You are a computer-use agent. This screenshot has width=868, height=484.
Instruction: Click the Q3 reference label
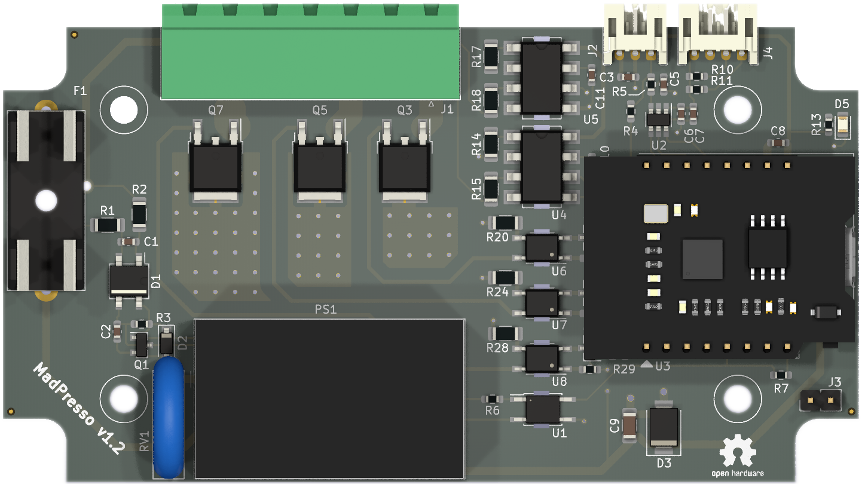point(405,110)
